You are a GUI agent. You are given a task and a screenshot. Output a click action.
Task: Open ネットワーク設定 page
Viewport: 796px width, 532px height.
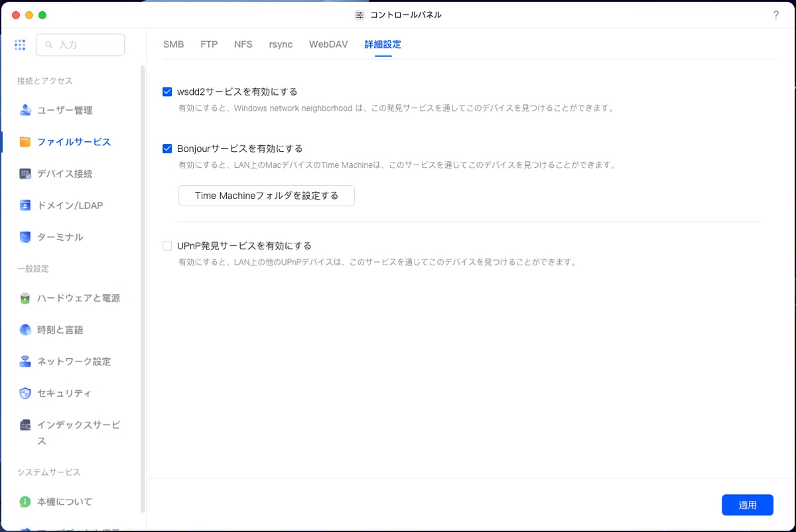click(74, 362)
